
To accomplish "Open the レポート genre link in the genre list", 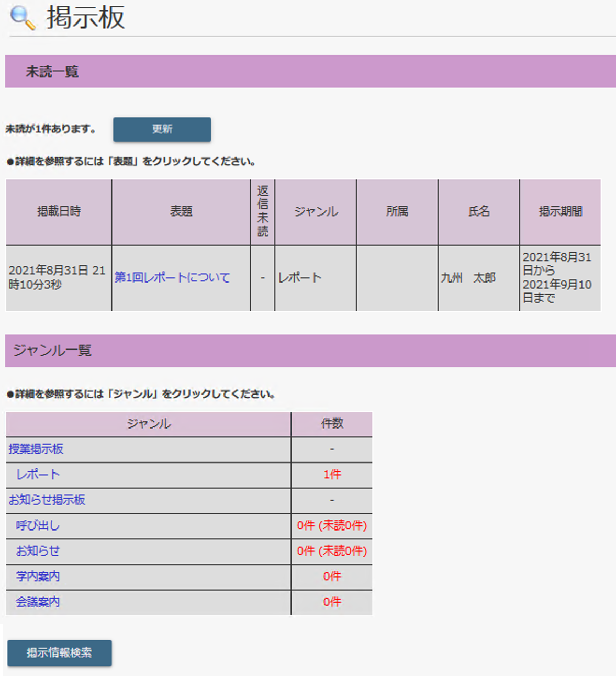I will (x=38, y=475).
